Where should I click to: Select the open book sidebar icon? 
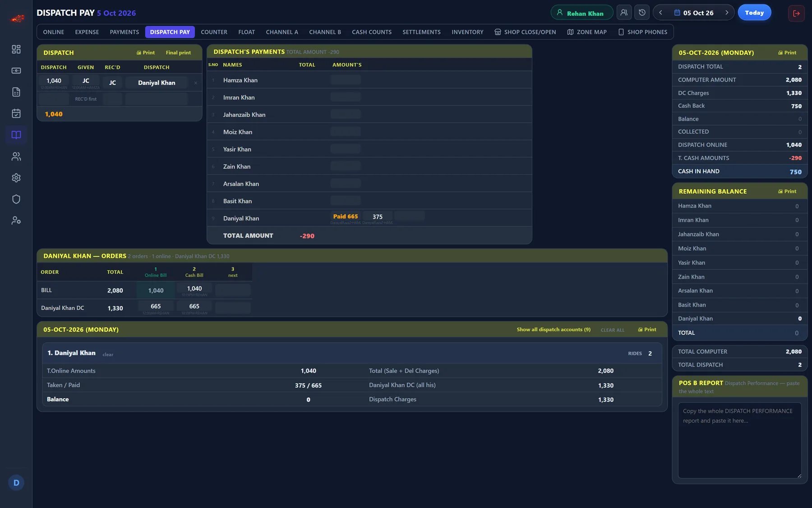pos(16,135)
